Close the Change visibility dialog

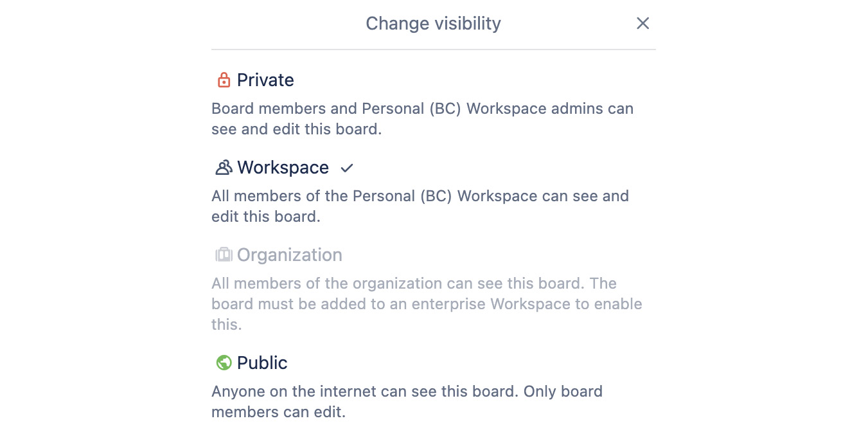[x=642, y=24]
